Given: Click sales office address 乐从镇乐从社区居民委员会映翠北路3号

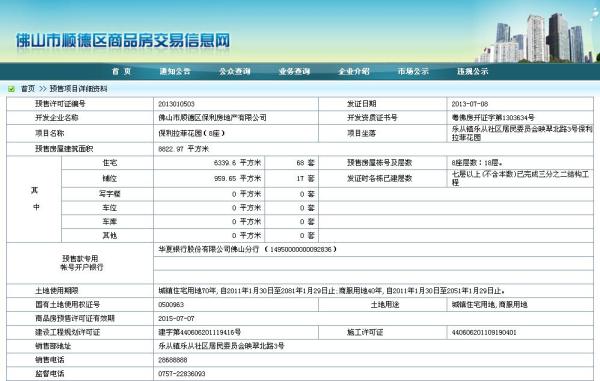Looking at the screenshot, I should point(221,346).
